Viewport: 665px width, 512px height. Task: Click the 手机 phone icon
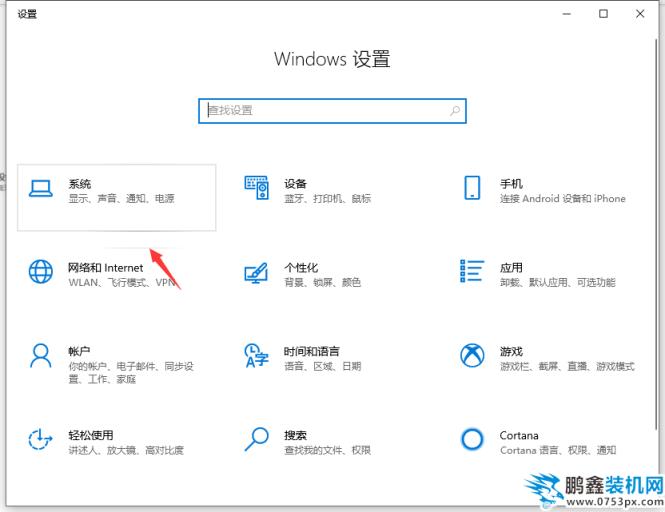pyautogui.click(x=472, y=187)
